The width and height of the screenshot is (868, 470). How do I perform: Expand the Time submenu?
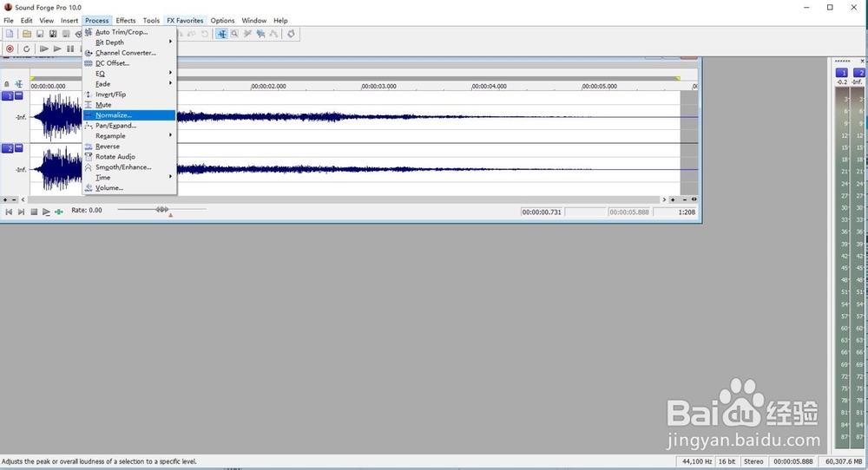[129, 178]
